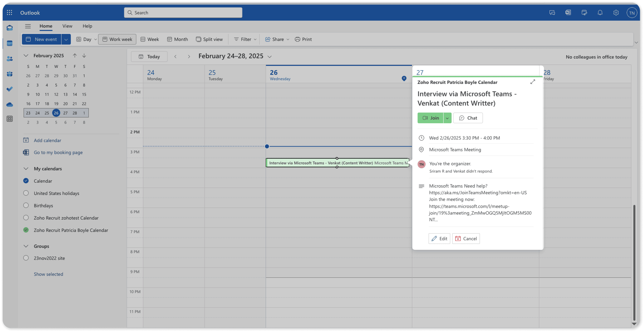The width and height of the screenshot is (644, 332).
Task: Toggle the hamburger navigation pane icon
Action: 28,26
